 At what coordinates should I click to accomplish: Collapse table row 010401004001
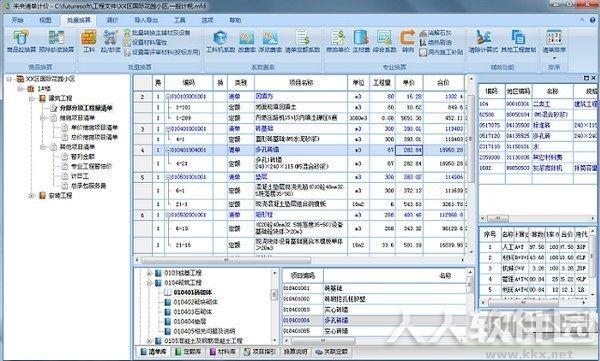(168, 150)
